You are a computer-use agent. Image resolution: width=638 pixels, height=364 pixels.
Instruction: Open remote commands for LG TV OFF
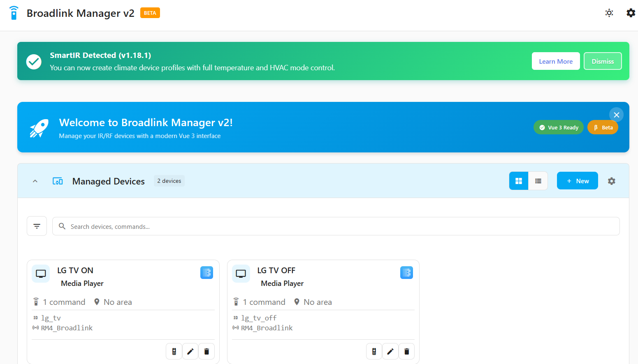[x=374, y=351]
